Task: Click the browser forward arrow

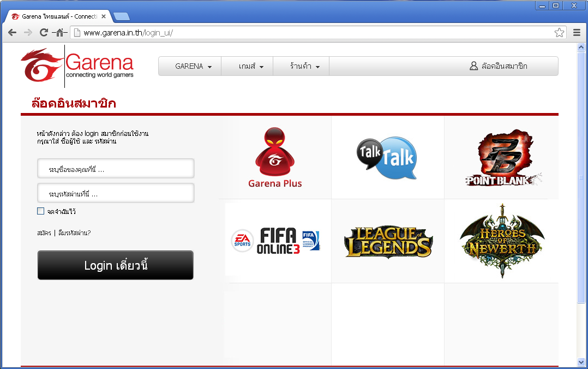Action: pyautogui.click(x=28, y=33)
